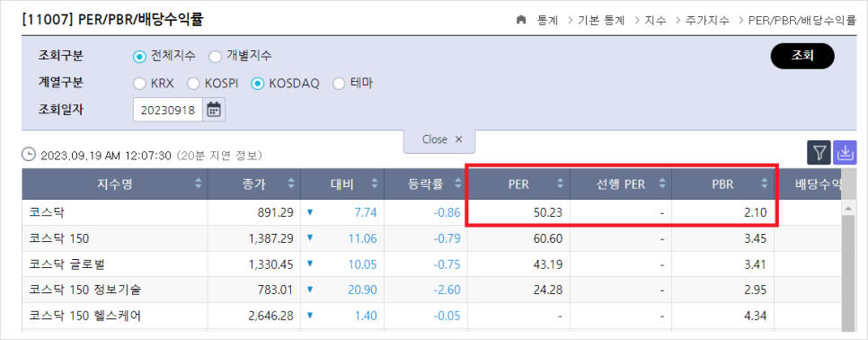Select the 개별지수 radio option
This screenshot has width=868, height=340.
tap(216, 56)
